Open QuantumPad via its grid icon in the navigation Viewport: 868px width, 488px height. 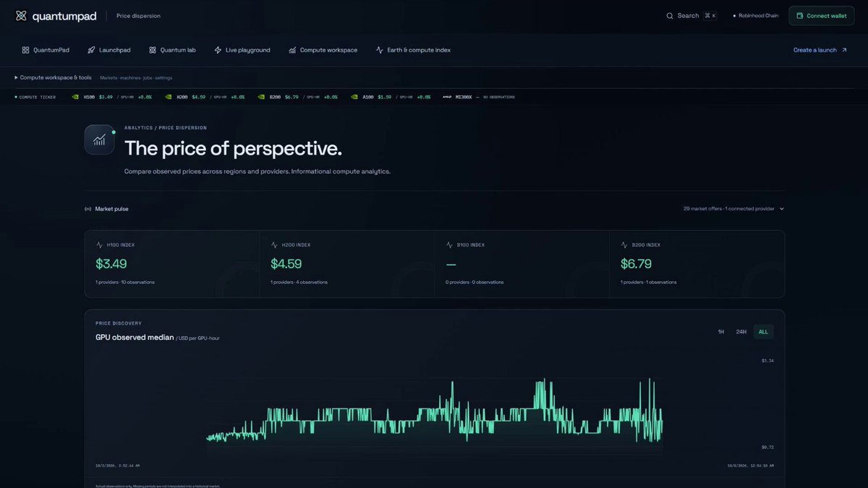25,50
